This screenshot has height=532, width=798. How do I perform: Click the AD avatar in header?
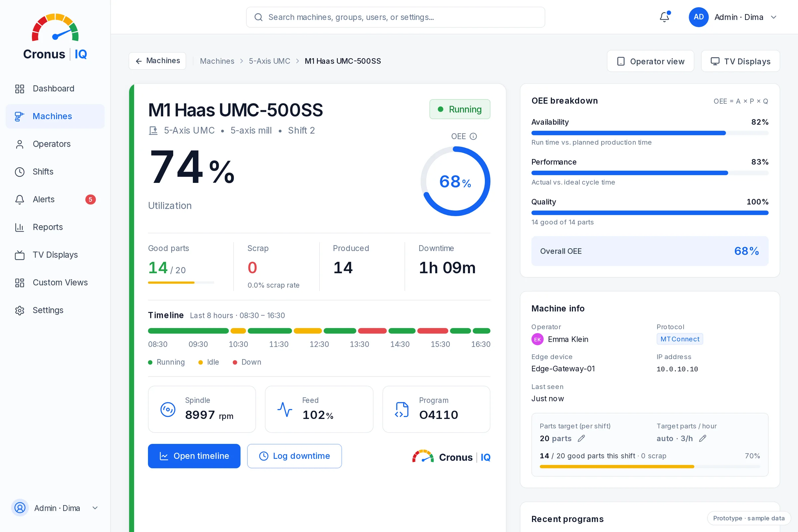pyautogui.click(x=699, y=17)
